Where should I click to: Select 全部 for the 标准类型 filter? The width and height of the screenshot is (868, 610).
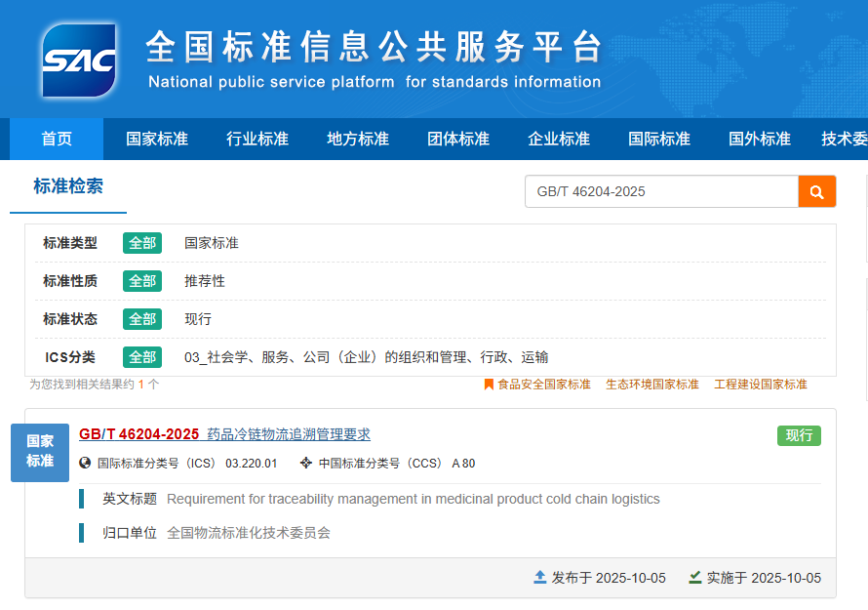coord(142,243)
